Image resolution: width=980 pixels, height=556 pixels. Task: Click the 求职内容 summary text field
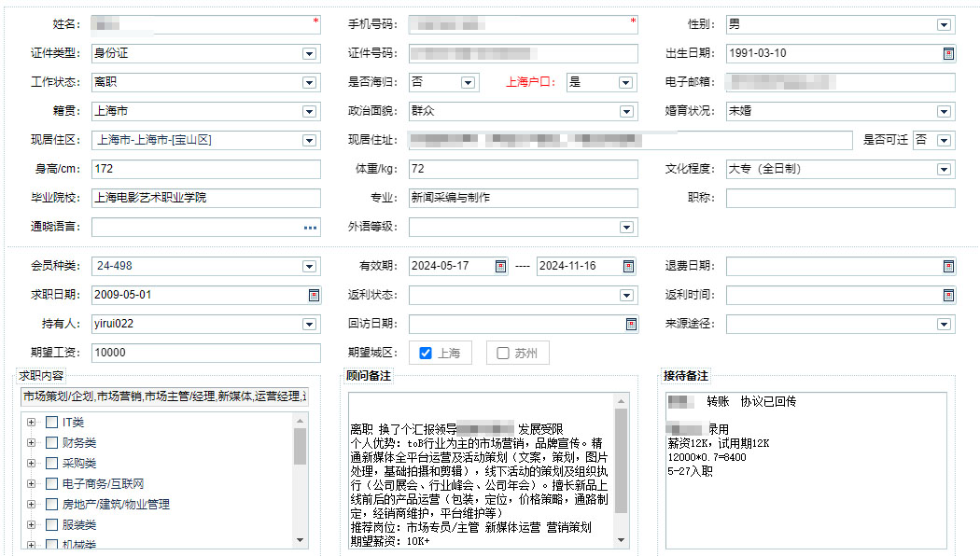(x=164, y=396)
